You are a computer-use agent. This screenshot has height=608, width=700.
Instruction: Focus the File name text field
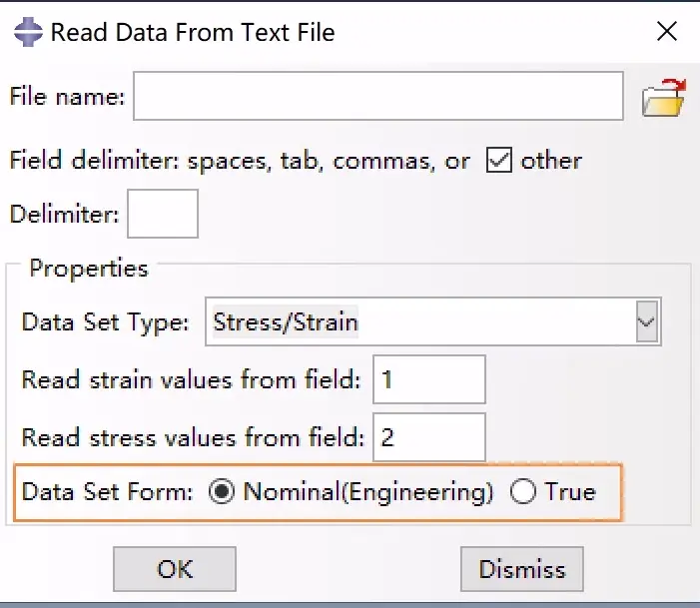click(x=378, y=96)
